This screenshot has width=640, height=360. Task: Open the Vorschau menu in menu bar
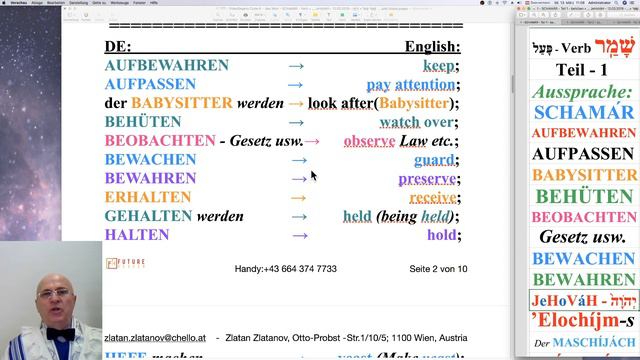point(19,2)
